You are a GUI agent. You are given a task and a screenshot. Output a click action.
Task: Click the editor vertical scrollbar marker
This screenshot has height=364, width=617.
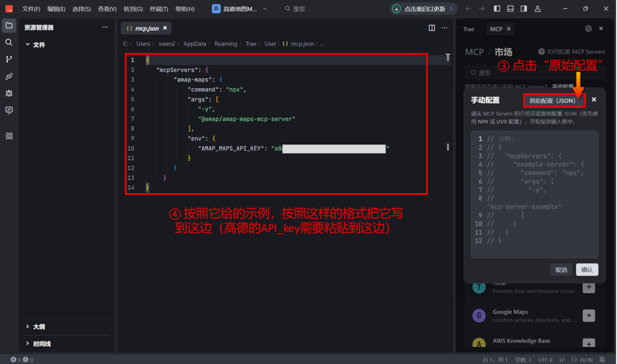[448, 147]
